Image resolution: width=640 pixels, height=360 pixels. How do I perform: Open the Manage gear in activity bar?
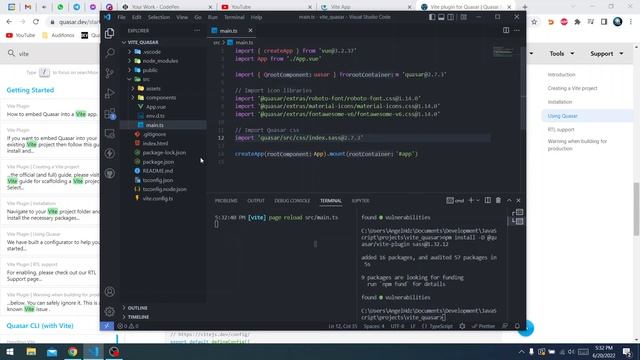click(x=109, y=311)
